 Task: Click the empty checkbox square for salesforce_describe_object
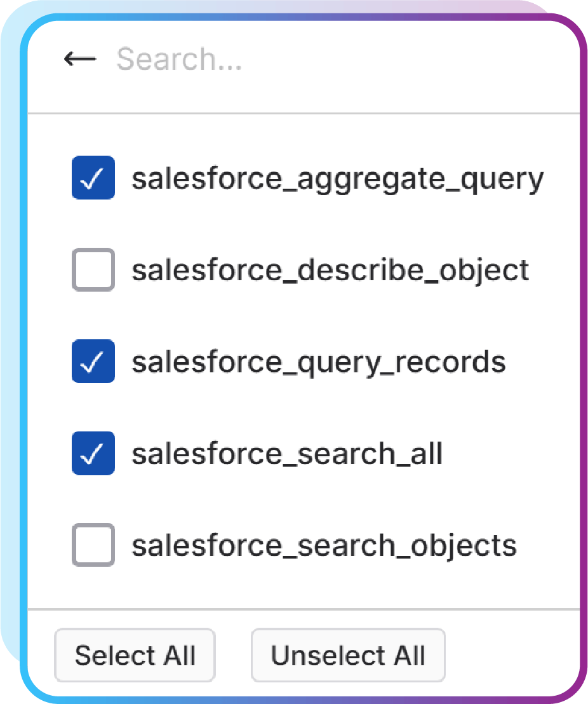click(x=93, y=270)
